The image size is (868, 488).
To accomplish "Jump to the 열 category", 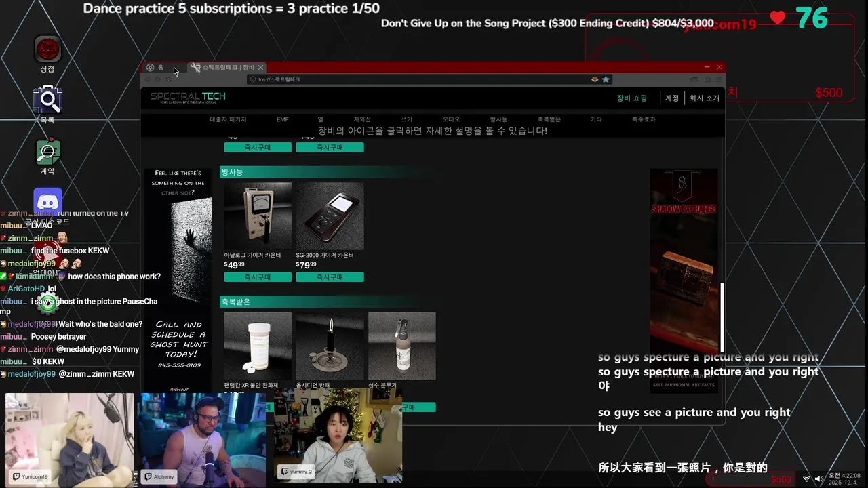I will point(320,119).
